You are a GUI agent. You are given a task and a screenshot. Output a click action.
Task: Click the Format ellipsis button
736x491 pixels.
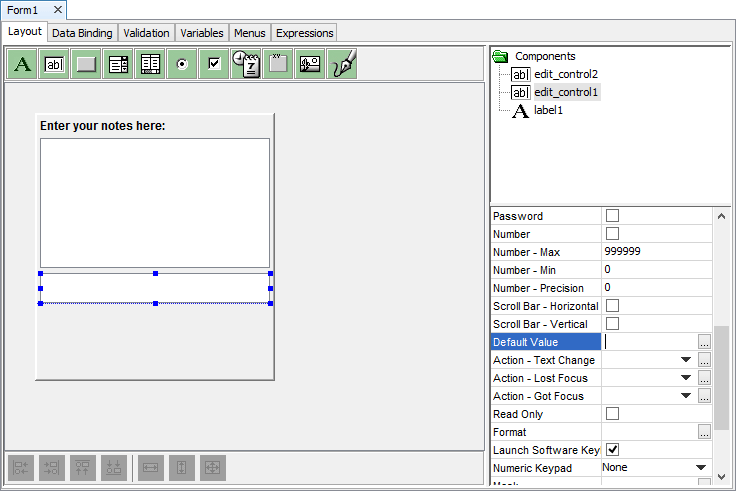pyautogui.click(x=704, y=432)
